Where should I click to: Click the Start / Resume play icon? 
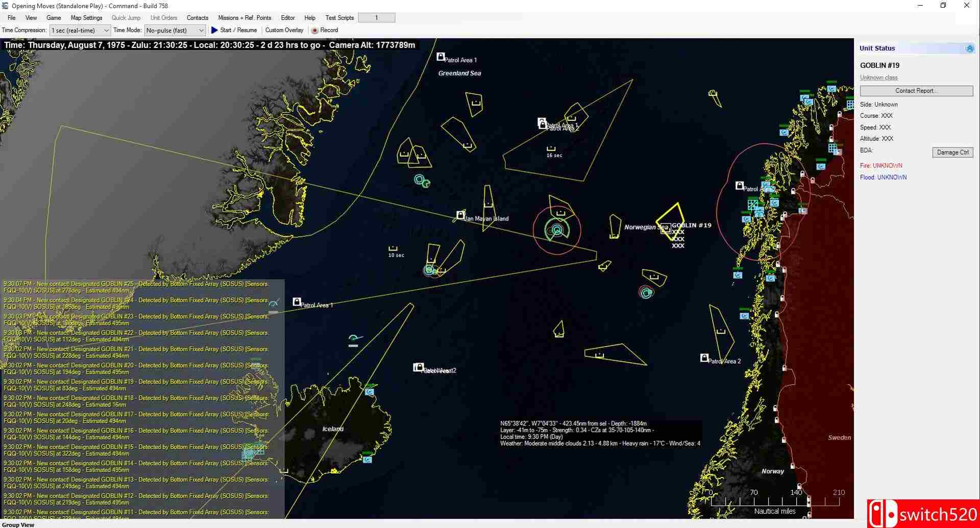pos(214,30)
